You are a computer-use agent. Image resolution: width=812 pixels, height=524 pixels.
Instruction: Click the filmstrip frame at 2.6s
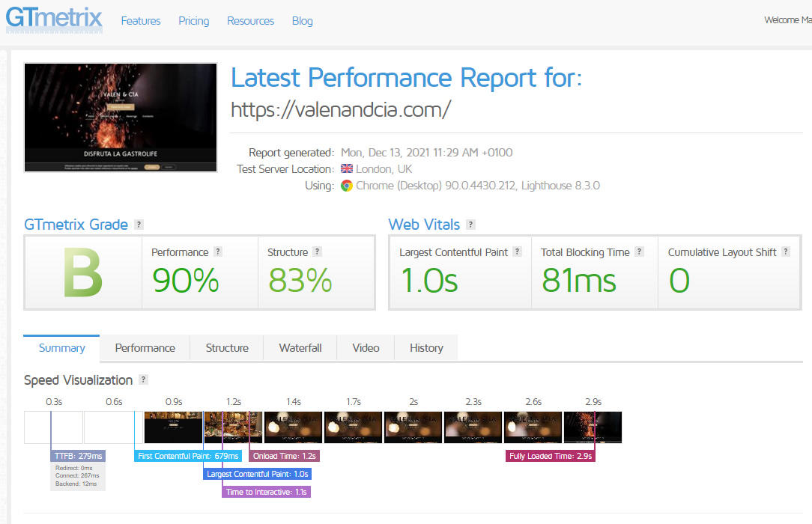tap(533, 427)
